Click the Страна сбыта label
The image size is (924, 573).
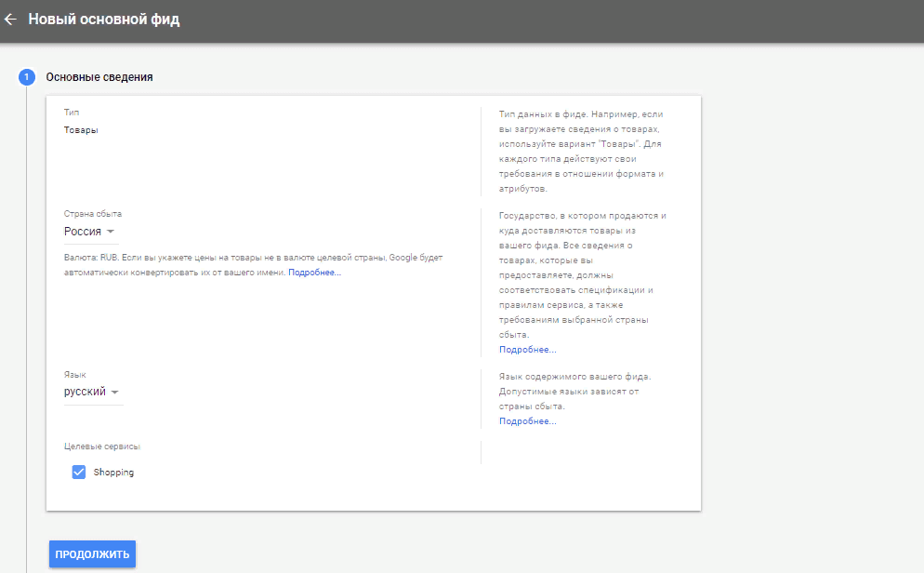pos(93,213)
